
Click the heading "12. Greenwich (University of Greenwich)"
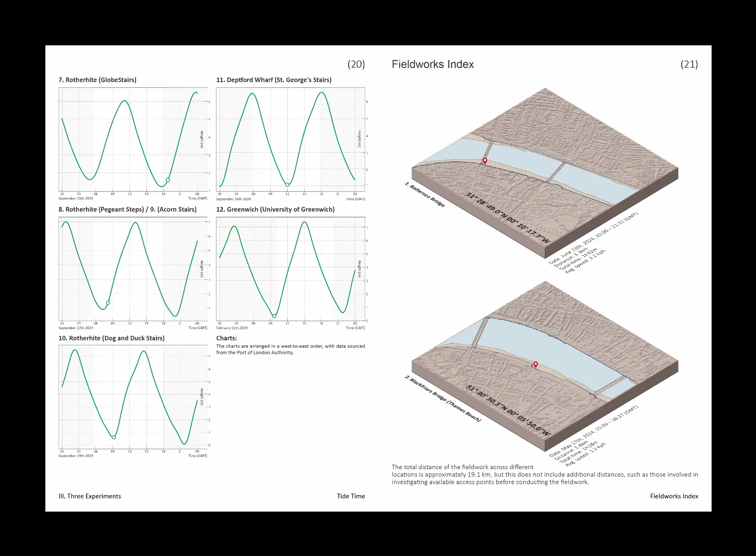tap(275, 209)
